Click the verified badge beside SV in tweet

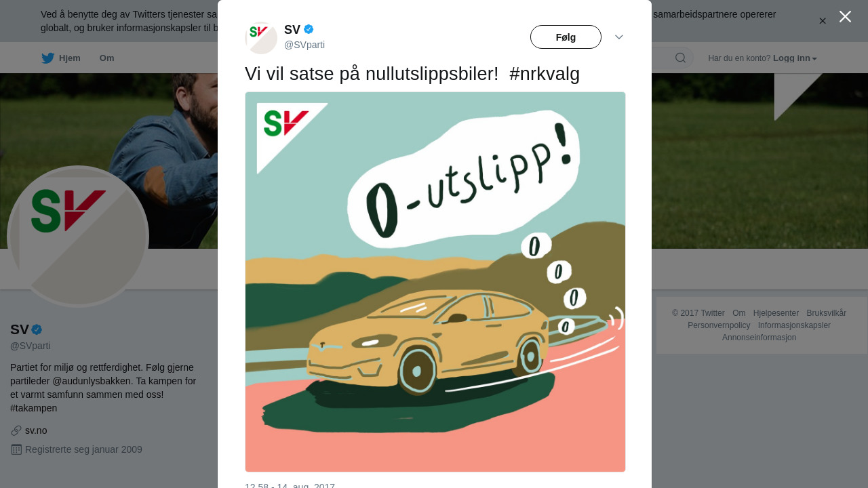point(309,29)
